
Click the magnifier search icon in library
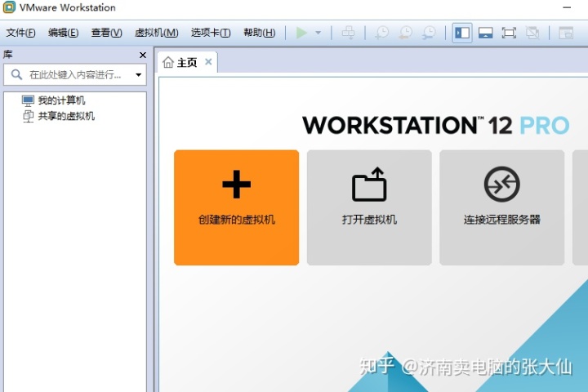coord(16,74)
